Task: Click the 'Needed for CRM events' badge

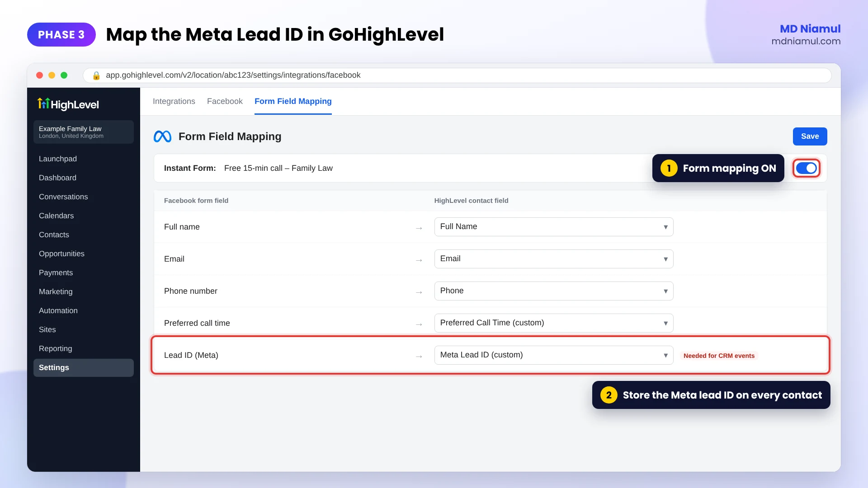Action: point(719,356)
